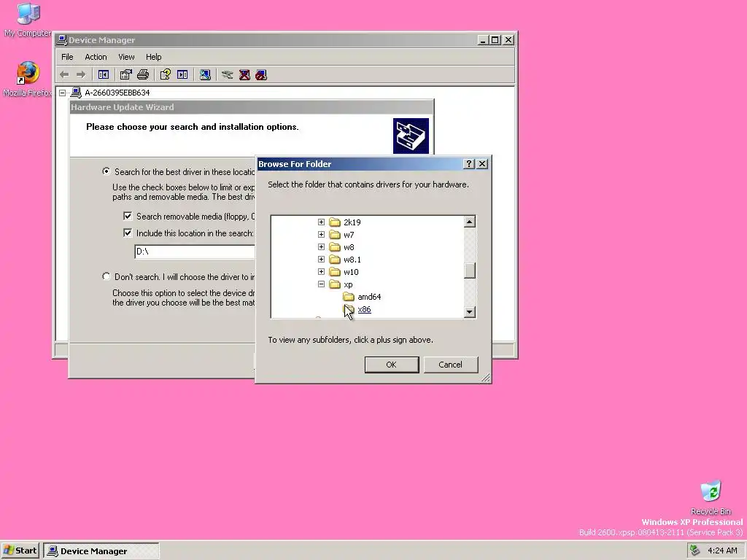Open My Computer desktop icon
The image size is (747, 560).
28,15
